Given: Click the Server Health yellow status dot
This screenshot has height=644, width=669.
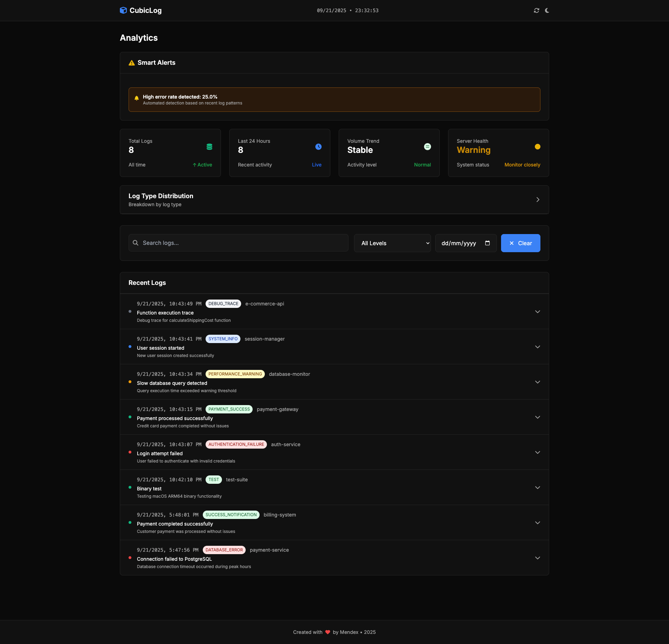Looking at the screenshot, I should point(537,147).
